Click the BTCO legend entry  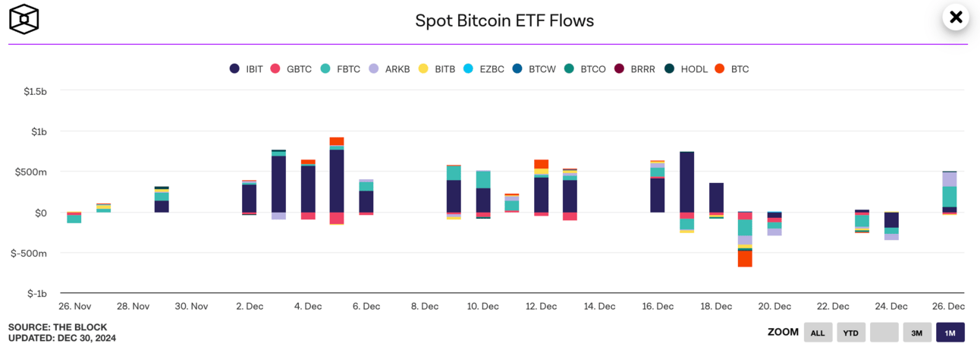pos(585,69)
